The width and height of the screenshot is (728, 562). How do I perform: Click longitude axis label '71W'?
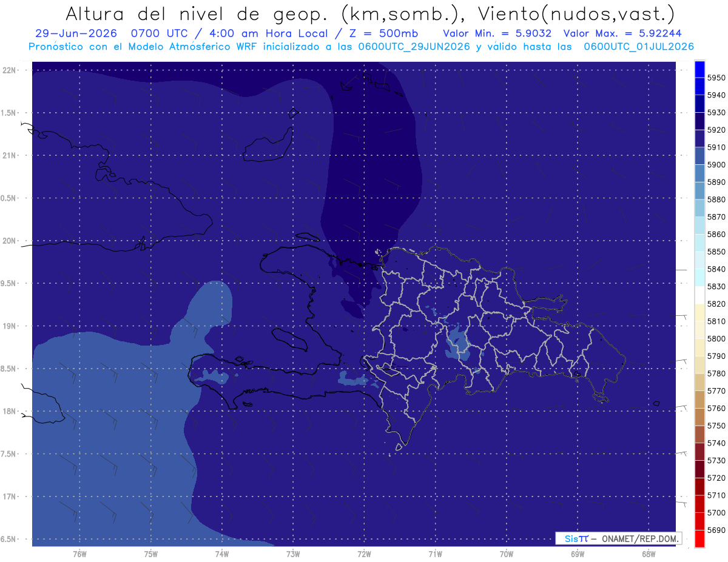[x=435, y=554]
